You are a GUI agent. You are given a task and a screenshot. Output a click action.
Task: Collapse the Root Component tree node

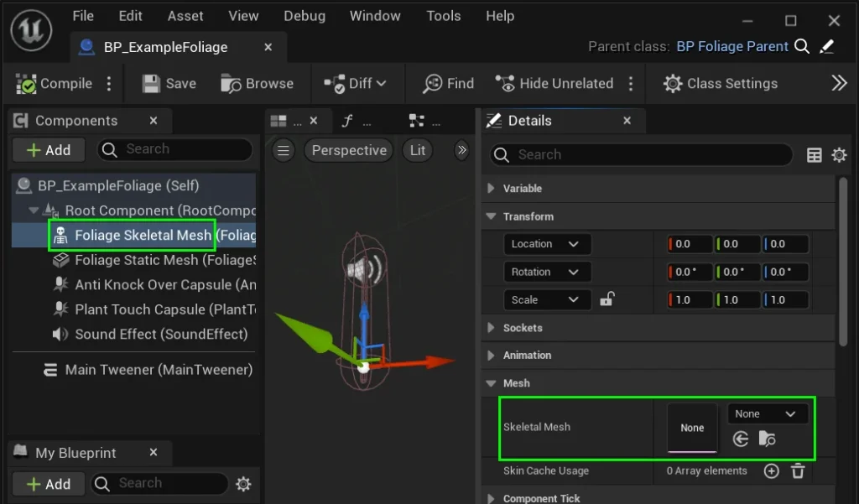click(x=34, y=210)
